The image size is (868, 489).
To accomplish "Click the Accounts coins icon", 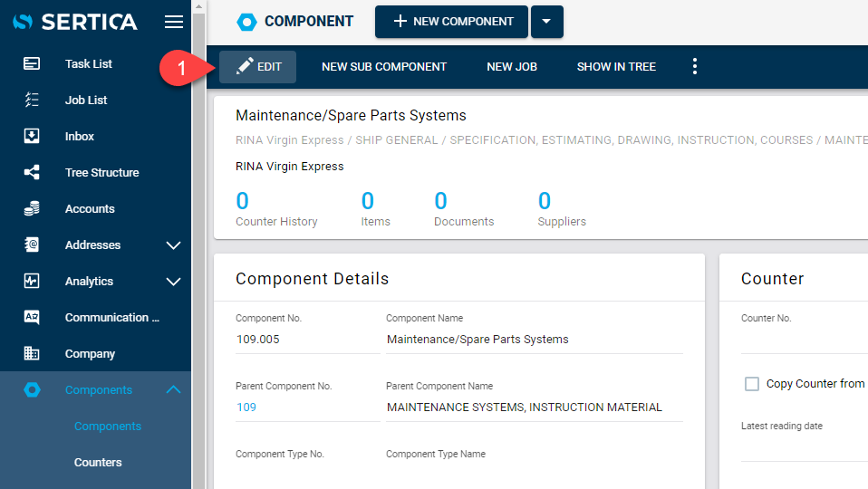I will (32, 208).
